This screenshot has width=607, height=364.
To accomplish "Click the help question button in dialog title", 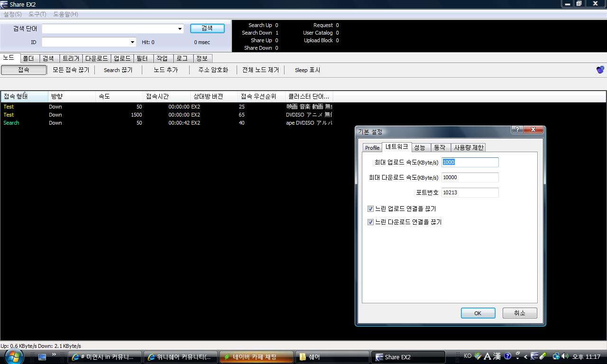I will (517, 129).
